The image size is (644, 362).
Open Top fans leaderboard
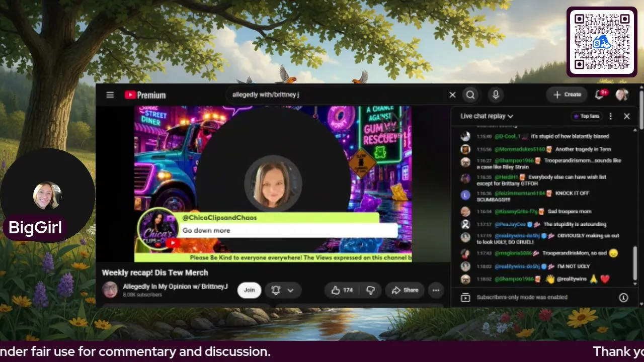(x=587, y=116)
